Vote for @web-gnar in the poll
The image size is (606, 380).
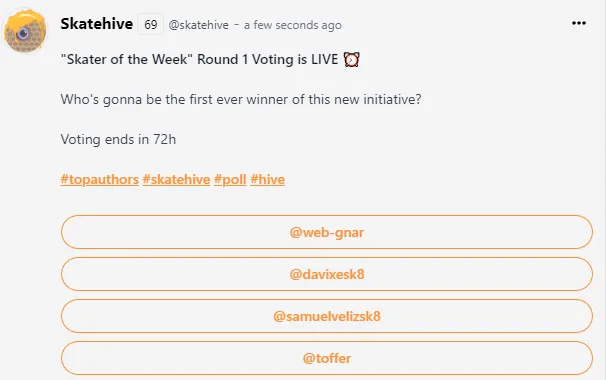327,232
